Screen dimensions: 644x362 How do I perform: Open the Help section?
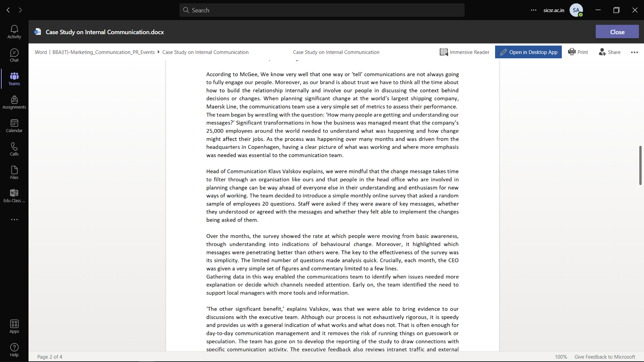(14, 350)
